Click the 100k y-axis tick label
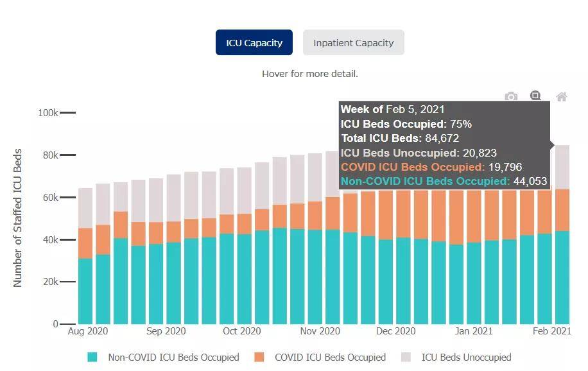 click(48, 112)
